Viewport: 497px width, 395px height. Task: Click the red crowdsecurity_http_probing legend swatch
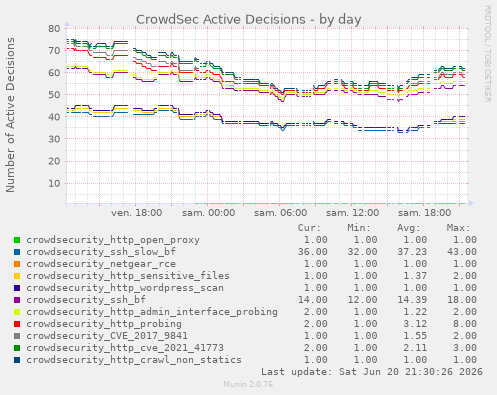[17, 324]
